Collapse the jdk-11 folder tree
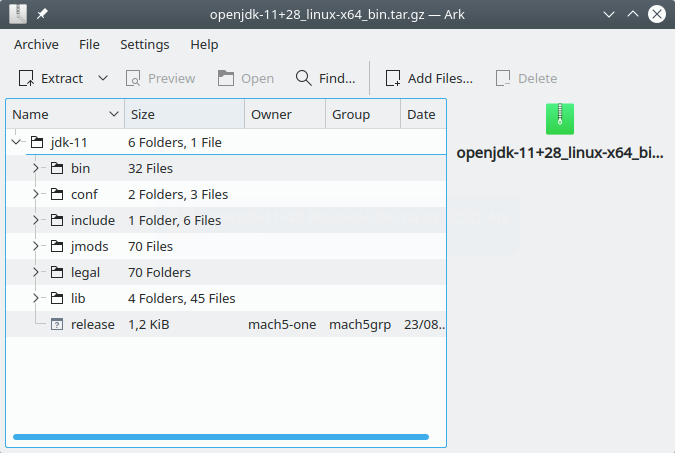Image resolution: width=675 pixels, height=453 pixels. pos(16,142)
